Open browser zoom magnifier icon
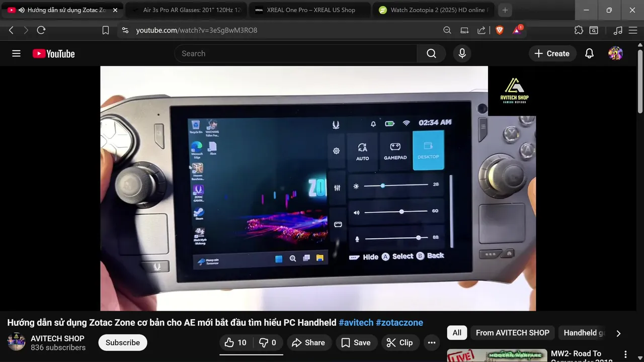The width and height of the screenshot is (644, 362). [447, 30]
